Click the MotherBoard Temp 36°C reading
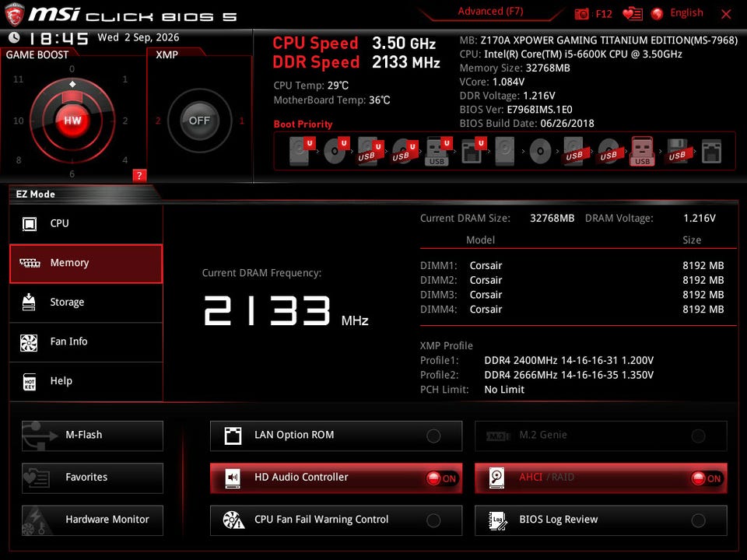747x560 pixels. tap(332, 100)
